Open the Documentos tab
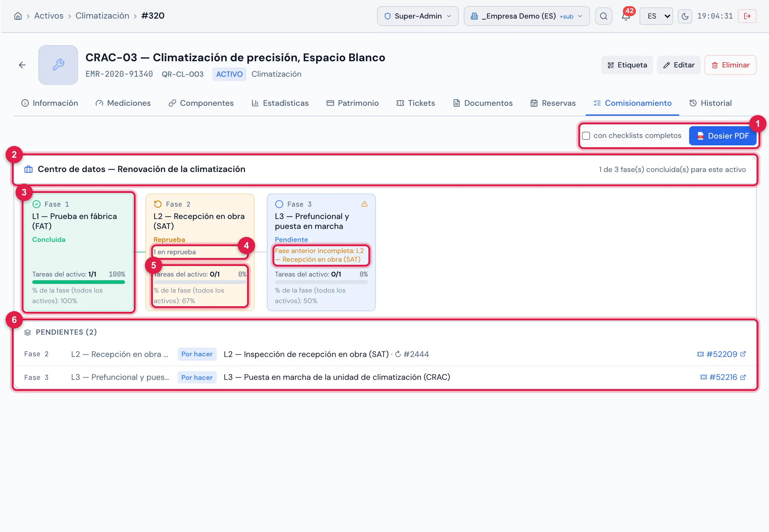Viewport: 769px width, 532px height. (483, 103)
